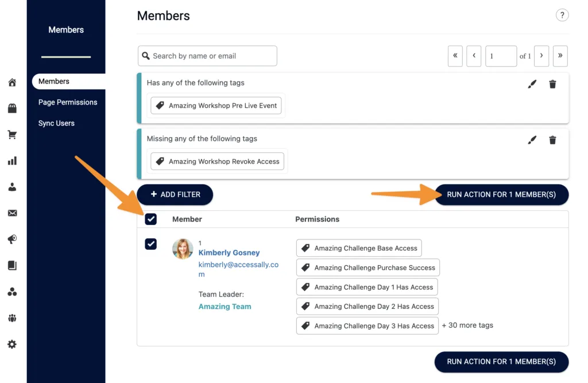The image size is (588, 383).
Task: Jump to the last page using double arrow
Action: [x=560, y=56]
